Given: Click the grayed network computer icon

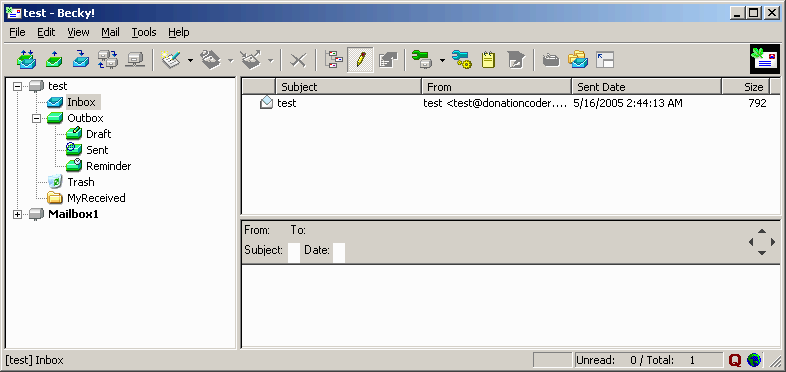Looking at the screenshot, I should coord(135,60).
